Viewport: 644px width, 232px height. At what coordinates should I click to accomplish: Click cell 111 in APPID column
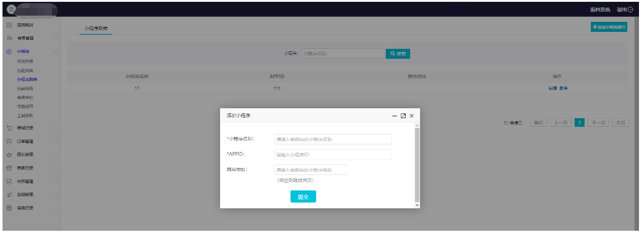277,89
